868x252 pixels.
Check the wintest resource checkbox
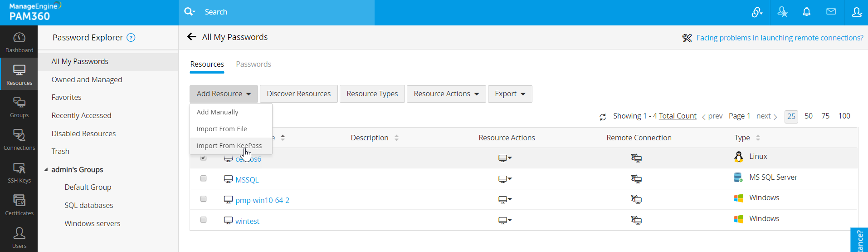(x=204, y=220)
